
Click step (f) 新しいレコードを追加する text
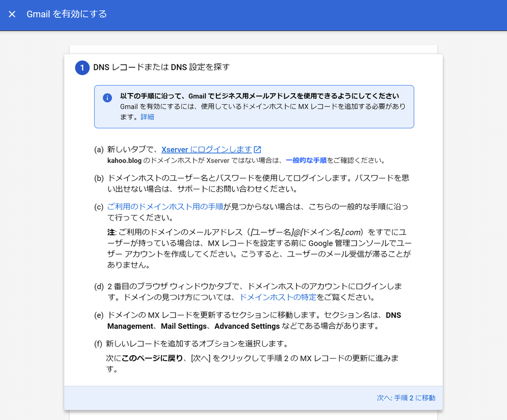197,344
